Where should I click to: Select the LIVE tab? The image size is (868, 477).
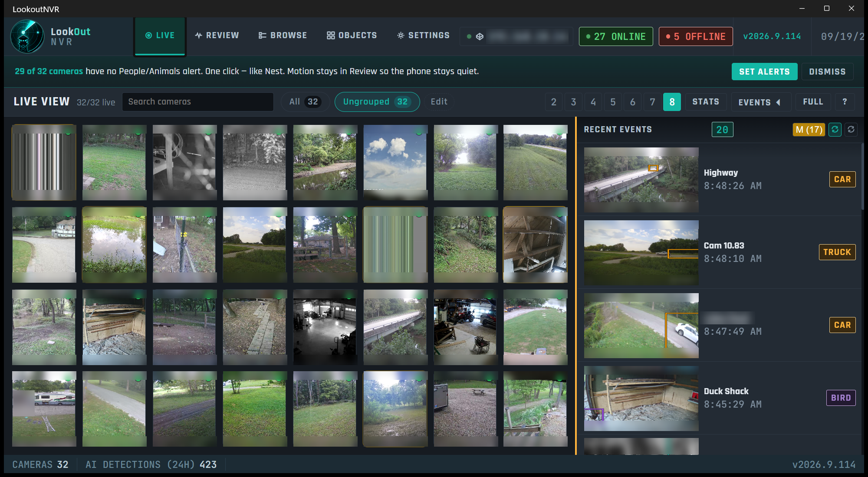tap(160, 36)
